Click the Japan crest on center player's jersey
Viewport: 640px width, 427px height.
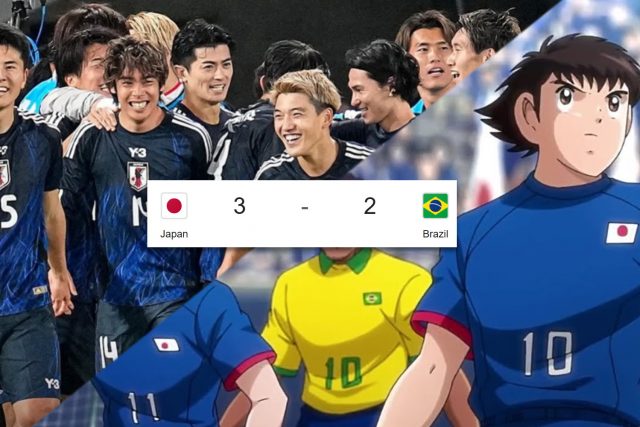[138, 176]
